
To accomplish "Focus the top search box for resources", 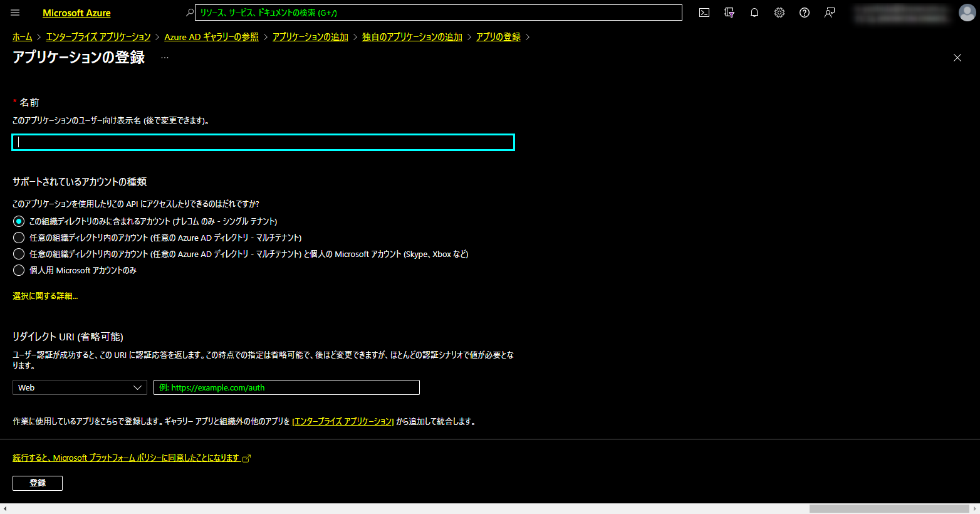I will point(439,13).
